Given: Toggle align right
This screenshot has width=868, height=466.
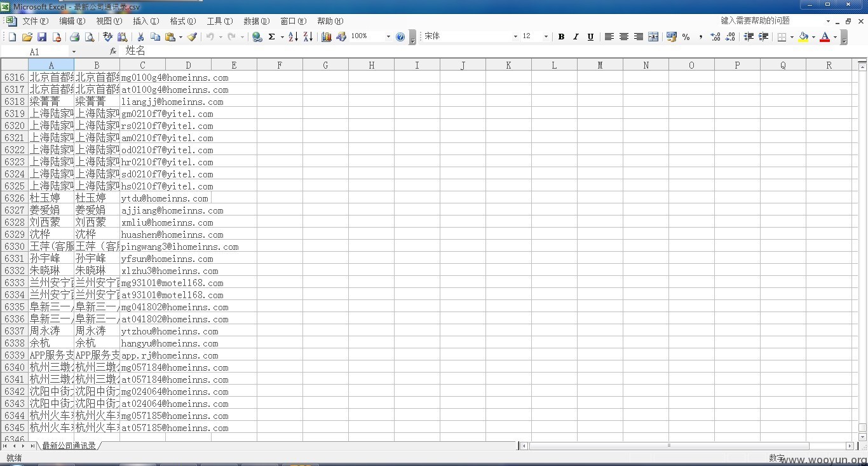Looking at the screenshot, I should [x=639, y=37].
